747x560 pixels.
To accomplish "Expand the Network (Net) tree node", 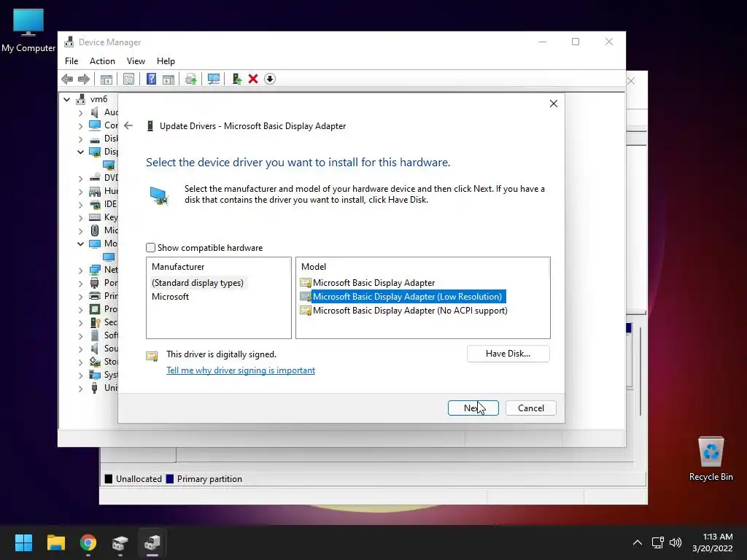I will point(80,270).
